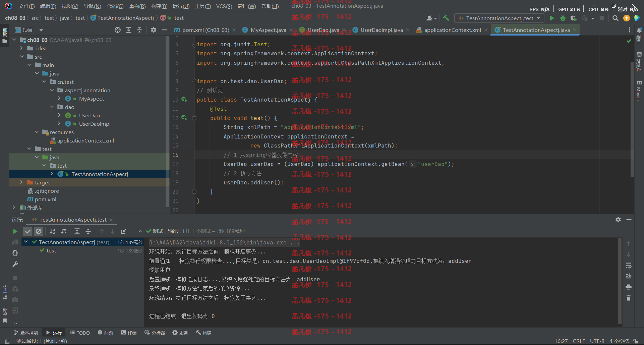The height and width of the screenshot is (345, 644).
Task: Expand all test results
Action: (77, 231)
